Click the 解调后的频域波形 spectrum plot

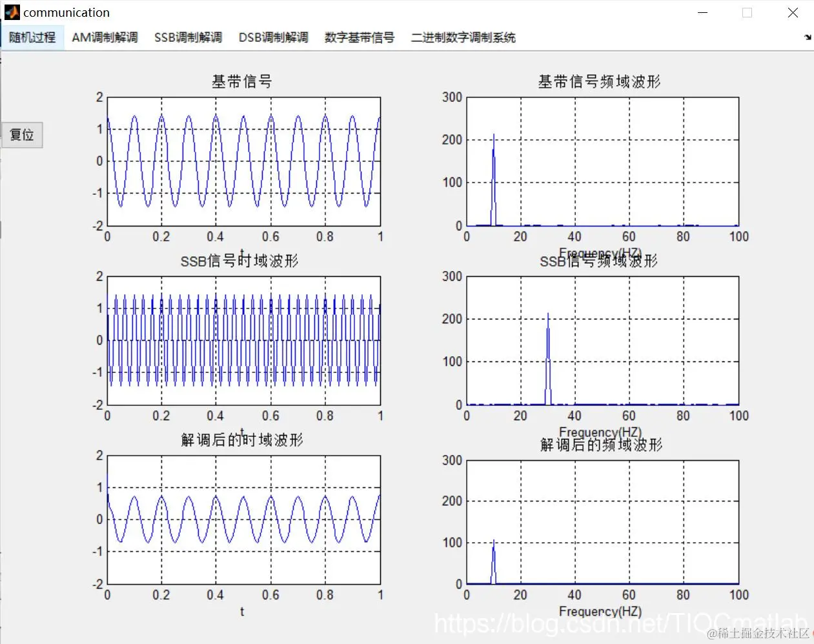[602, 522]
